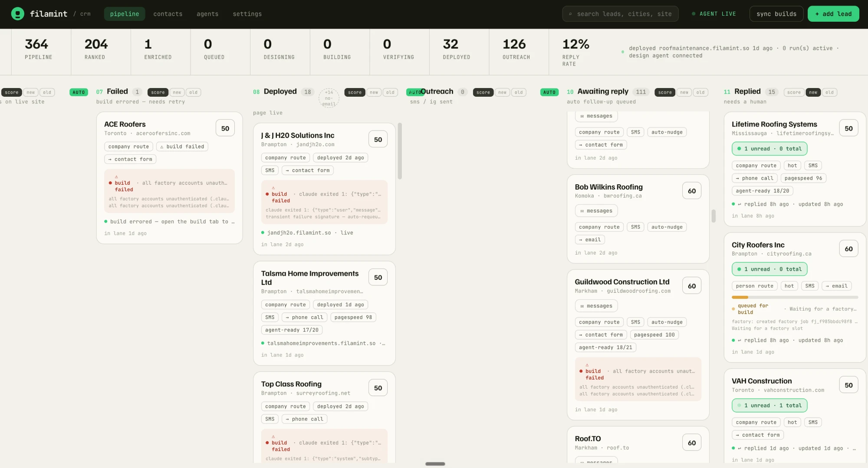Viewport: 868px width, 468px height.
Task: Sort the Failed lane by score
Action: point(158,92)
